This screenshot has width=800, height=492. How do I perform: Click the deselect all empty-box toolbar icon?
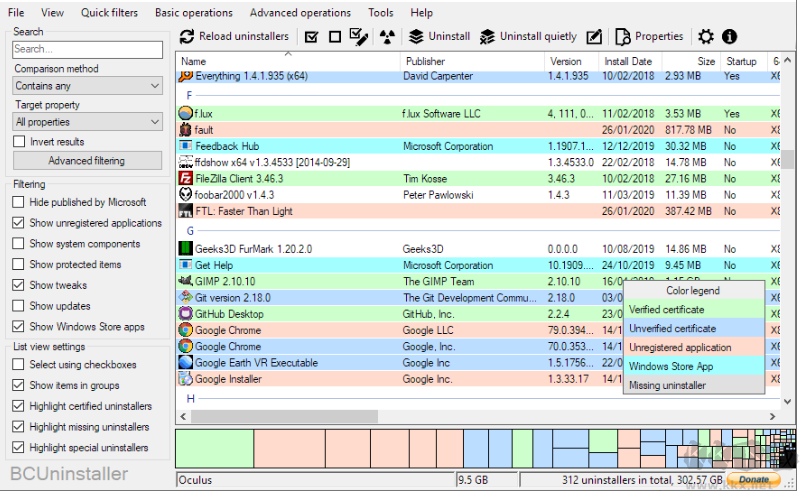click(335, 37)
